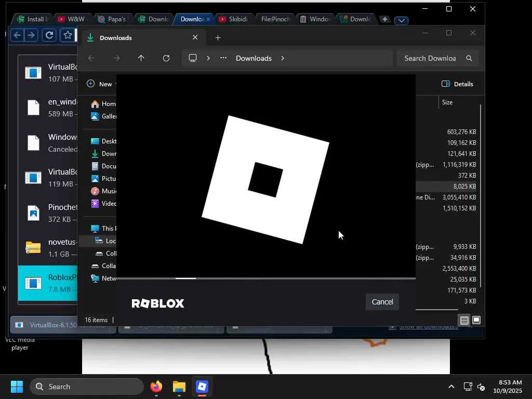532x399 pixels.
Task: Open Documents in the navigation pane
Action: [103, 166]
